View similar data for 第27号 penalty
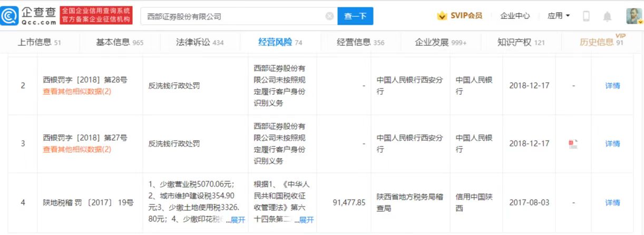Image resolution: width=644 pixels, height=235 pixels. pyautogui.click(x=77, y=149)
